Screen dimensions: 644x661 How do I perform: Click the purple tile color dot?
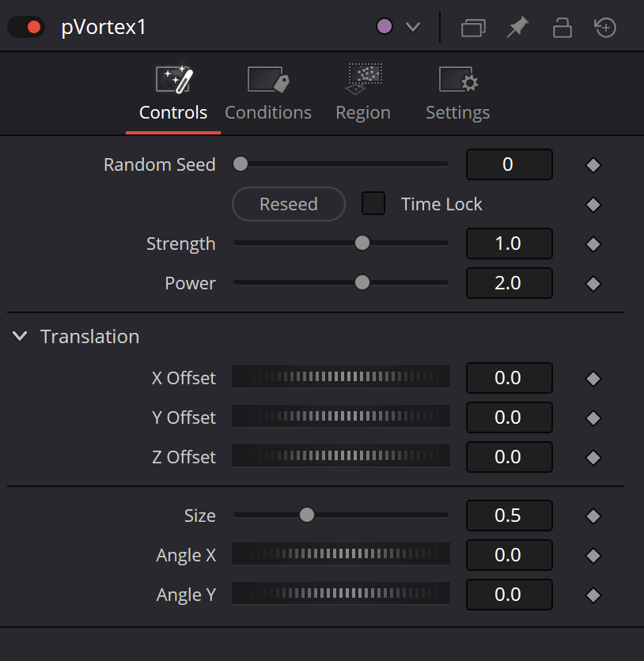click(x=385, y=27)
